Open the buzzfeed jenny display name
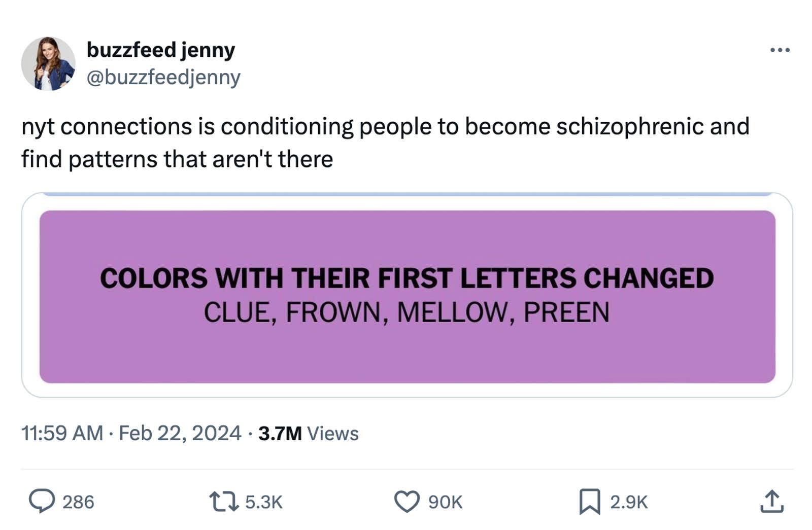 (161, 49)
